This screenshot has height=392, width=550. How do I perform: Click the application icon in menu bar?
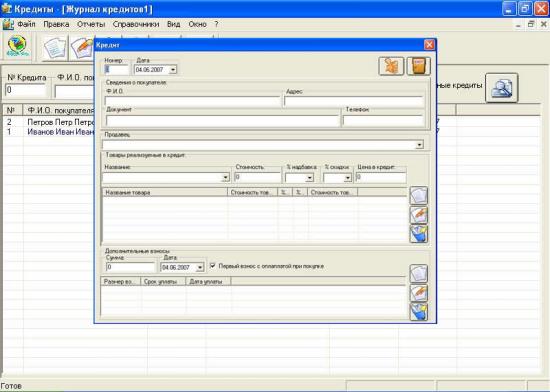(x=8, y=25)
